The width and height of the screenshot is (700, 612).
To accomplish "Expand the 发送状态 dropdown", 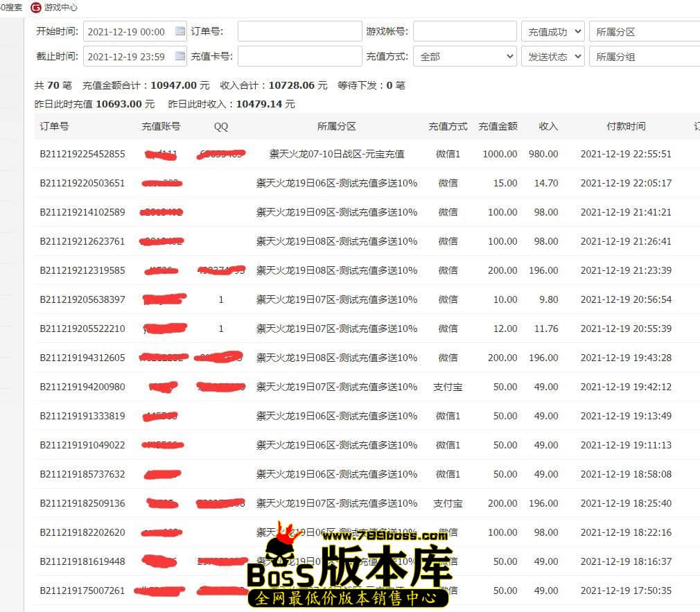I will click(552, 56).
